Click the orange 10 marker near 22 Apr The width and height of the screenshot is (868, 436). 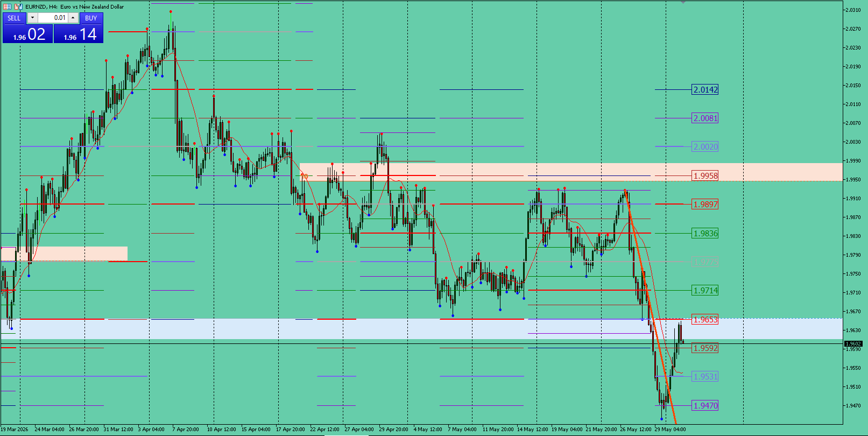coord(304,176)
